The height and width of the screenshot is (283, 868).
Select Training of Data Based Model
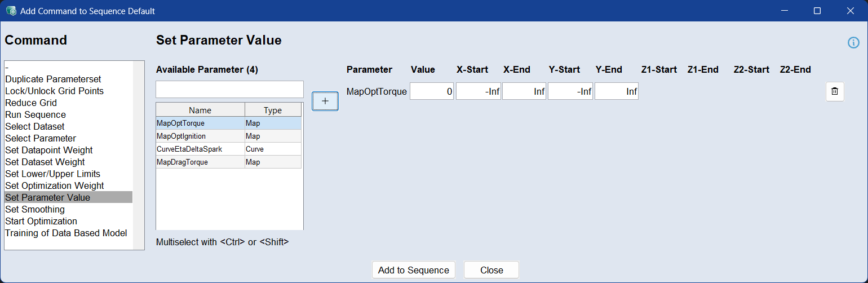(66, 233)
